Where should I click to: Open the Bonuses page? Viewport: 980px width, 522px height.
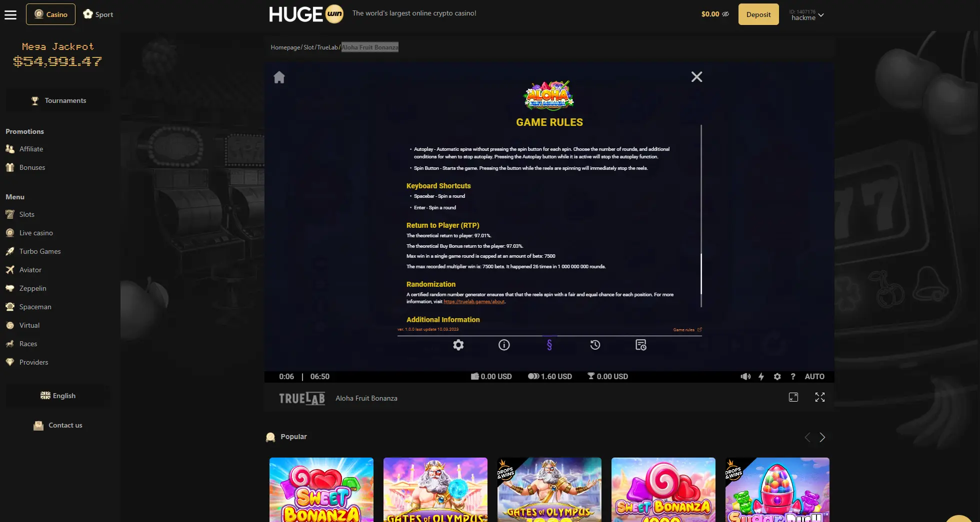point(32,167)
